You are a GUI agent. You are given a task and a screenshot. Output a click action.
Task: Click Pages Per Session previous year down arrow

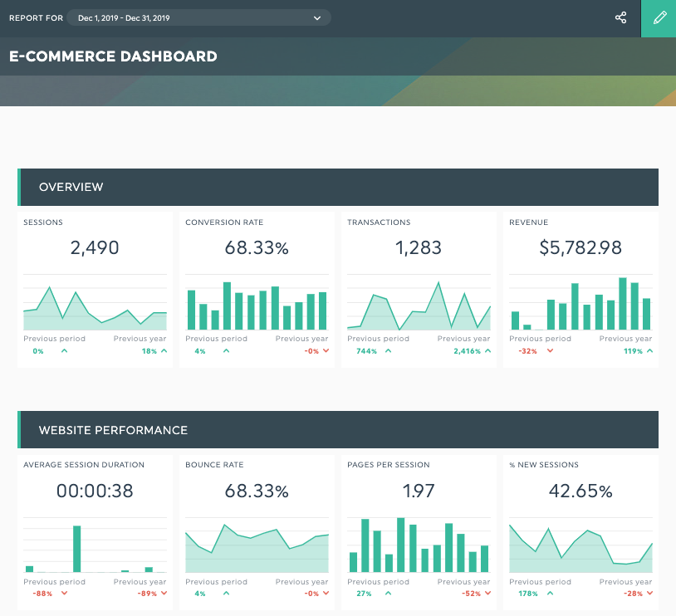(488, 593)
